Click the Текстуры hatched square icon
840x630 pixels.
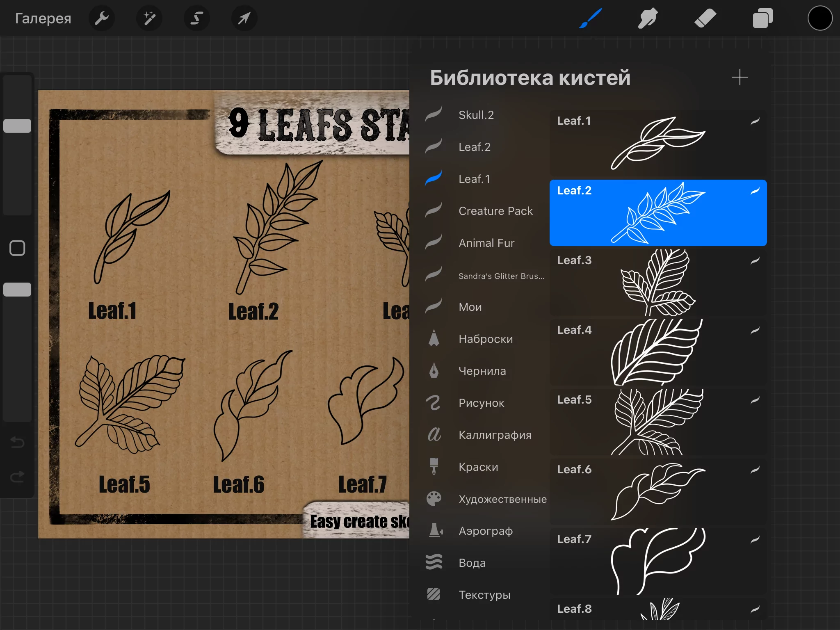click(x=434, y=594)
